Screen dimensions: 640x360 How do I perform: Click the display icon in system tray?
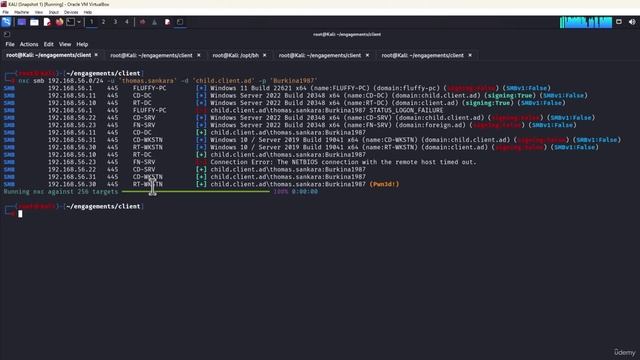(619, 22)
